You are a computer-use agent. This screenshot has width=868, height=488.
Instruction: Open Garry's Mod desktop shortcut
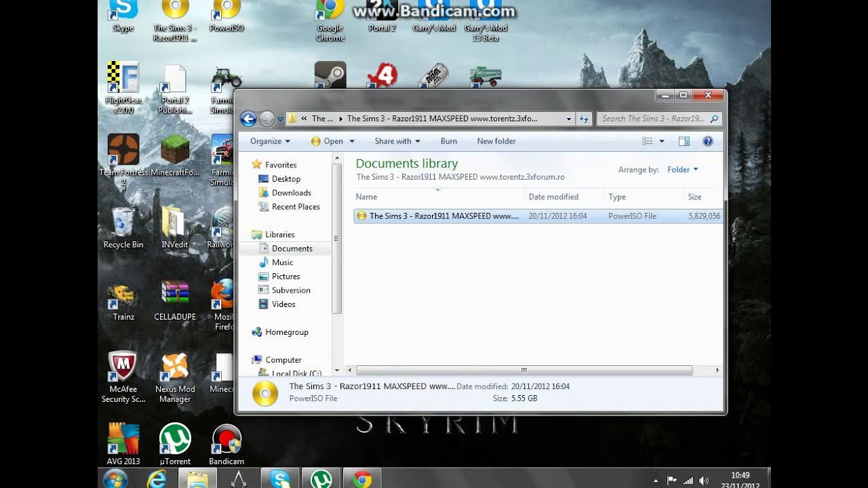pos(434,16)
